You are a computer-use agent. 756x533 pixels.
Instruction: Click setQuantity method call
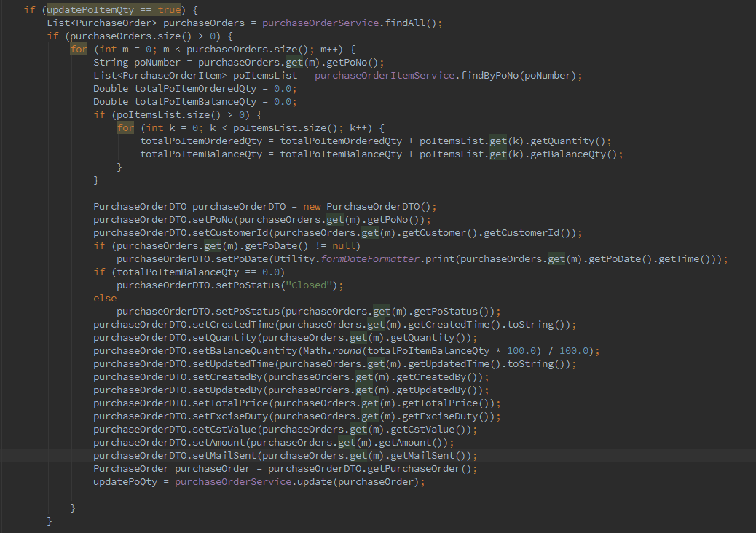[224, 338]
